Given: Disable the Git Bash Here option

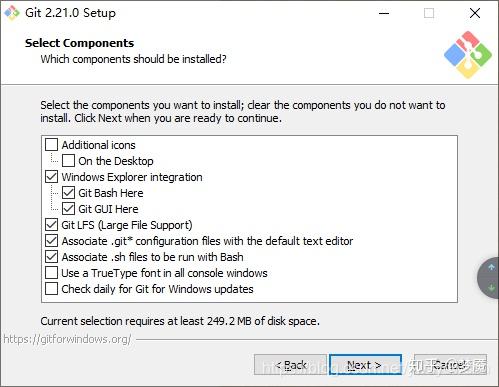Looking at the screenshot, I should click(x=68, y=193).
